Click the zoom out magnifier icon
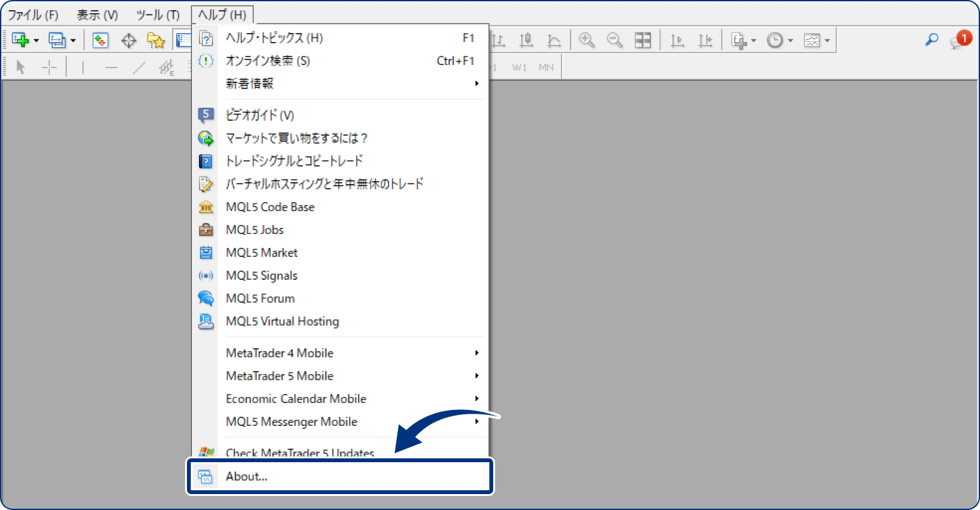 [x=615, y=40]
